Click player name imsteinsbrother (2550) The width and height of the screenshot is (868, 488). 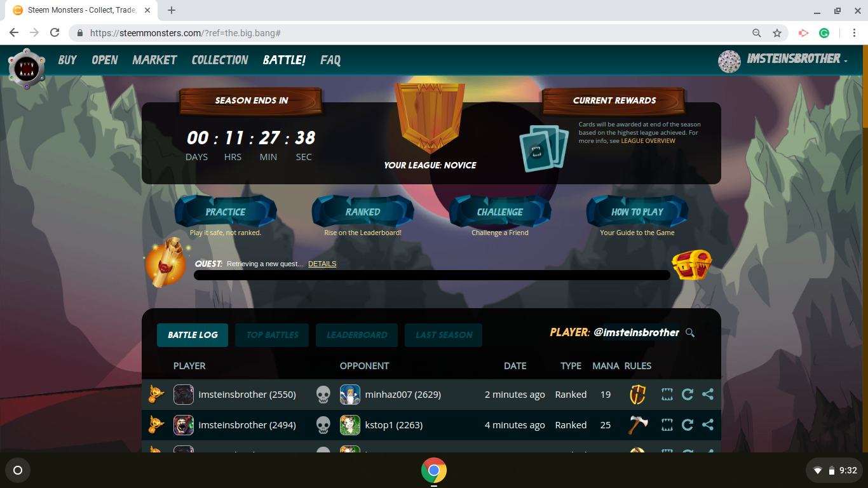tap(247, 395)
